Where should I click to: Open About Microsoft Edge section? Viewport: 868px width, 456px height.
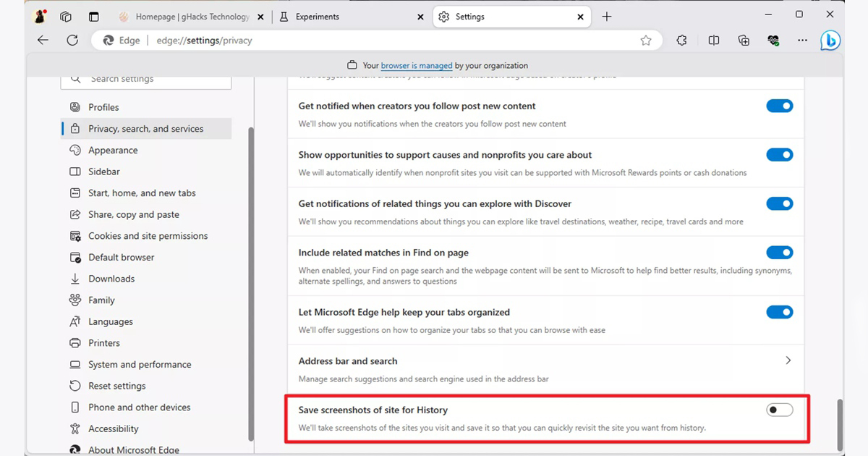146,449
